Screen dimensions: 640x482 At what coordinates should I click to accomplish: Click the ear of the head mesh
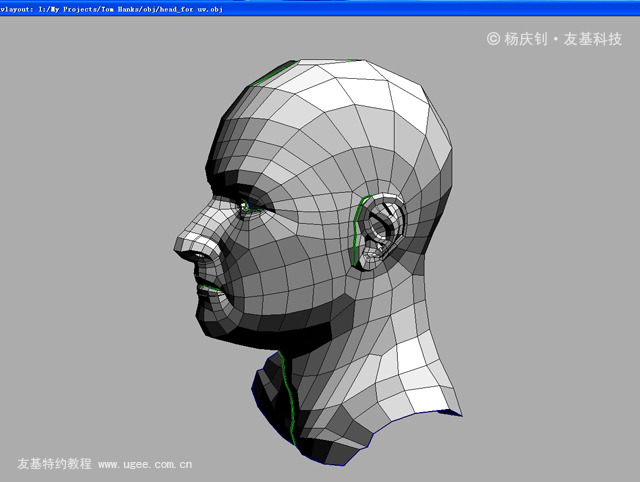(380, 231)
